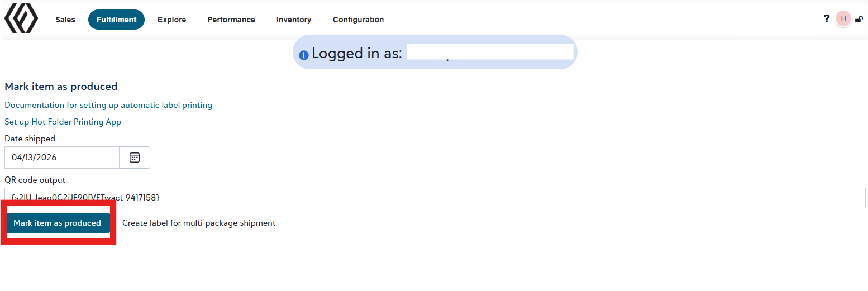Click the Logged in as banner
Image resolution: width=868 pixels, height=291 pixels.
435,53
